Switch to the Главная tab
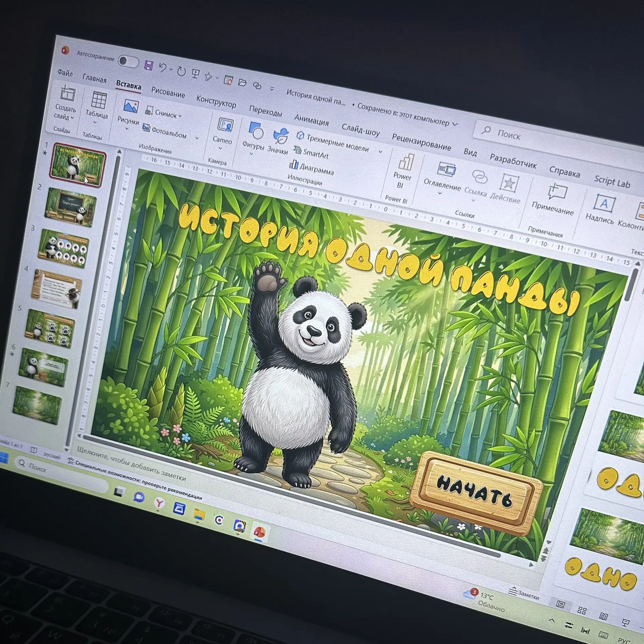This screenshot has height=644, width=644. (95, 78)
